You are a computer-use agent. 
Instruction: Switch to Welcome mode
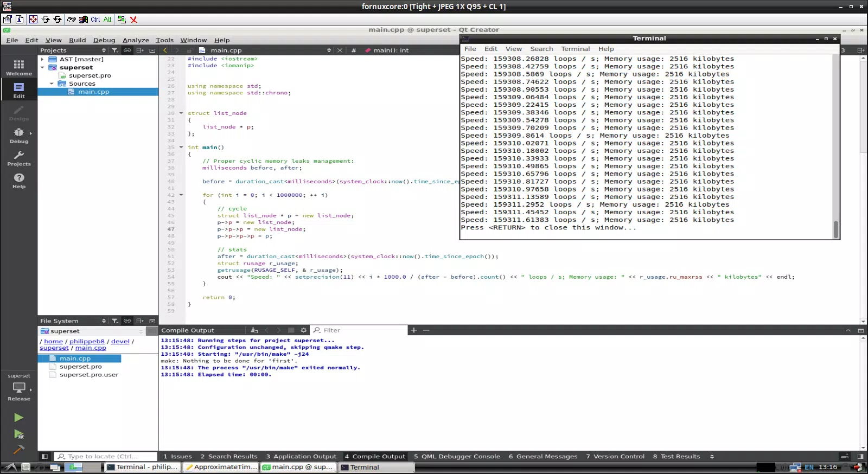point(19,67)
